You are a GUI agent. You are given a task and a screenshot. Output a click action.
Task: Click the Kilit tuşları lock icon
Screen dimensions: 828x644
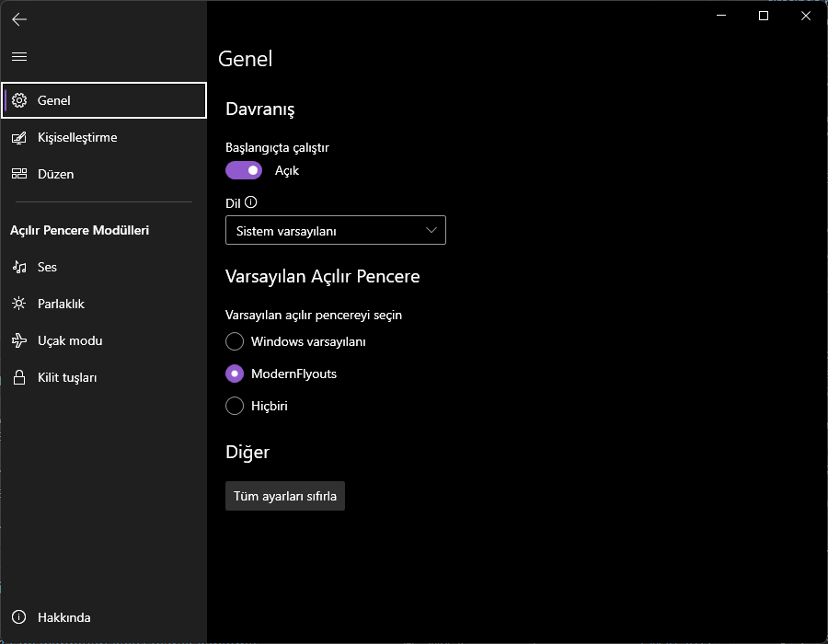(x=19, y=377)
